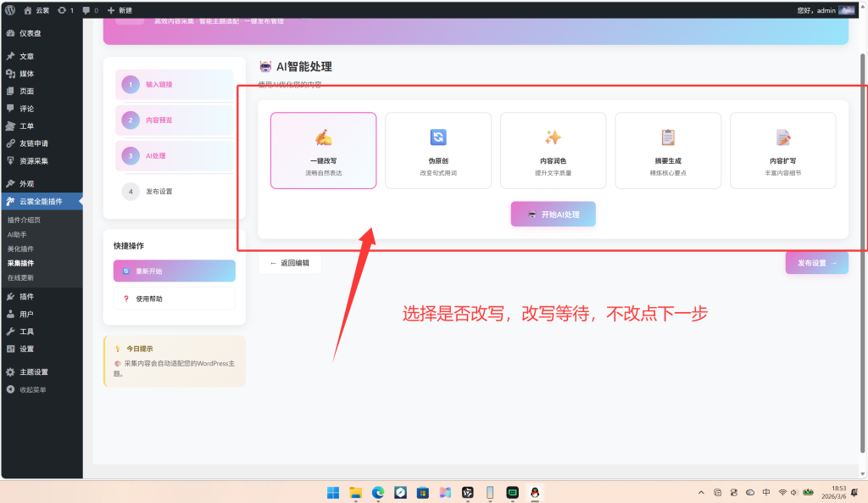This screenshot has width=868, height=503.
Task: Open the Wi-Fi network tray icon
Action: [x=782, y=493]
